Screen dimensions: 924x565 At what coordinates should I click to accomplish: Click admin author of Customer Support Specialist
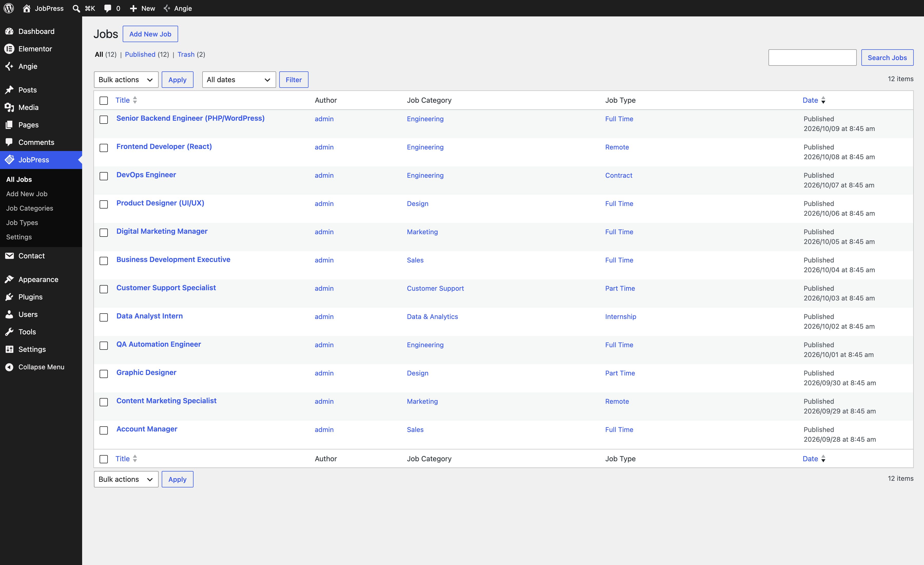point(324,288)
